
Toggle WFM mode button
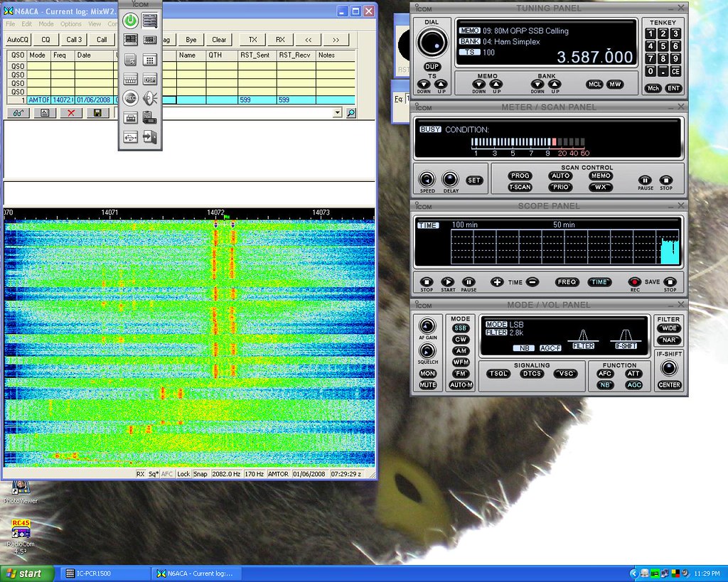[460, 362]
